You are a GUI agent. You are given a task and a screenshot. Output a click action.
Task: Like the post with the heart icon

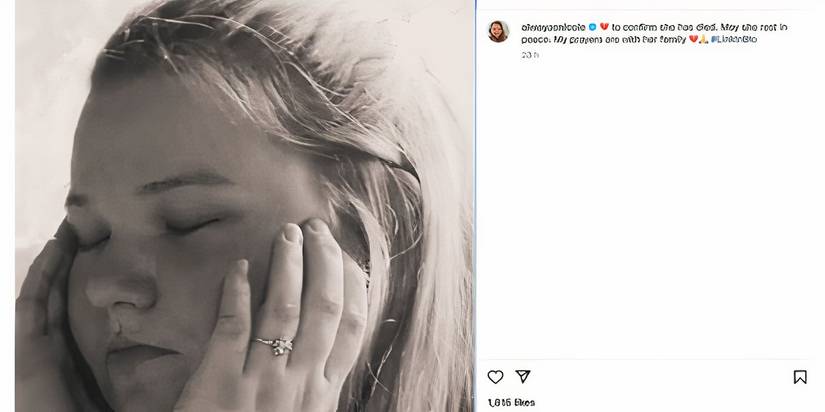(495, 377)
